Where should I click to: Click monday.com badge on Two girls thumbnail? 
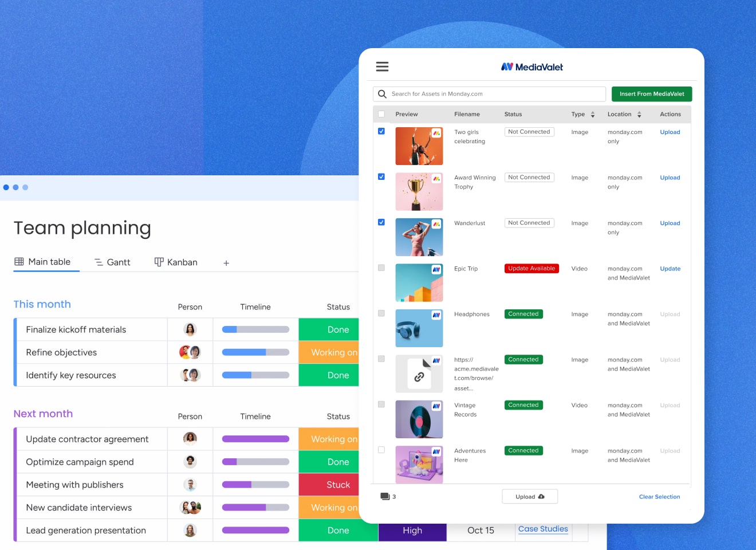point(436,133)
